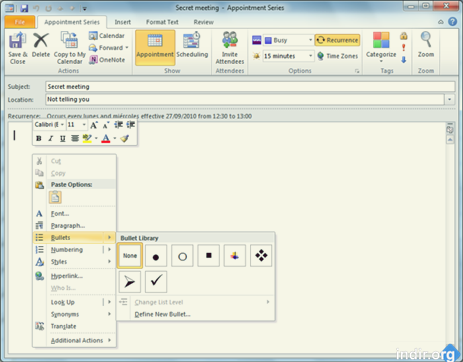
Task: Toggle Underline in the mini toolbar
Action: click(63, 138)
